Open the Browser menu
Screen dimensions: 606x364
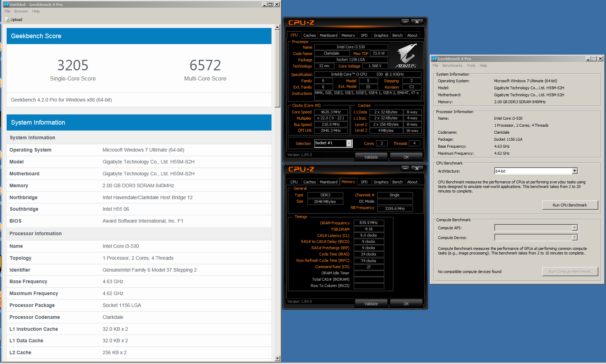[21, 11]
